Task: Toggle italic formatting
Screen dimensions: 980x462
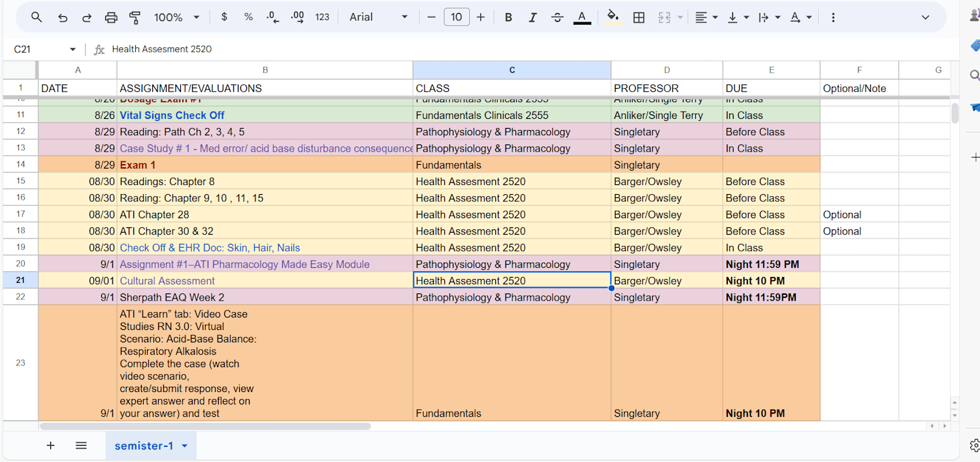Action: [x=532, y=18]
